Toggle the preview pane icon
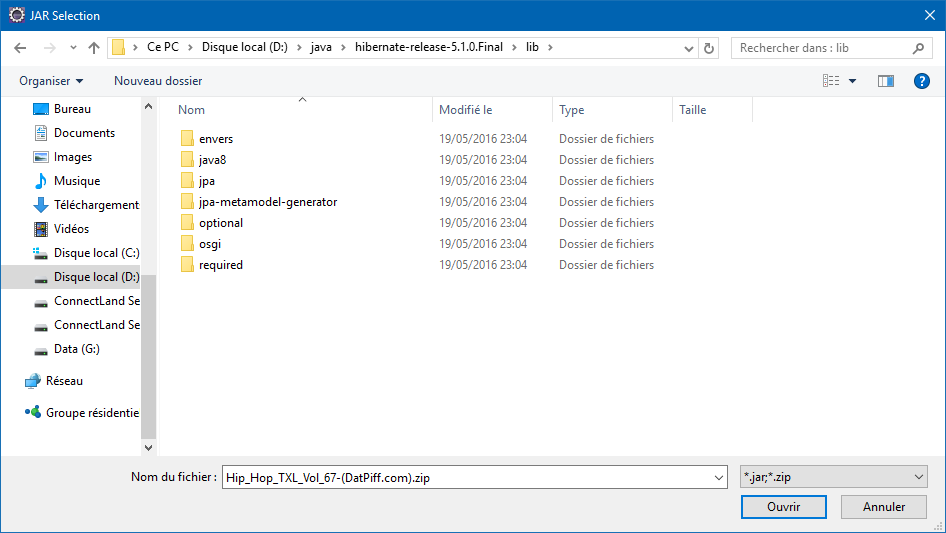The width and height of the screenshot is (946, 533). click(x=886, y=81)
